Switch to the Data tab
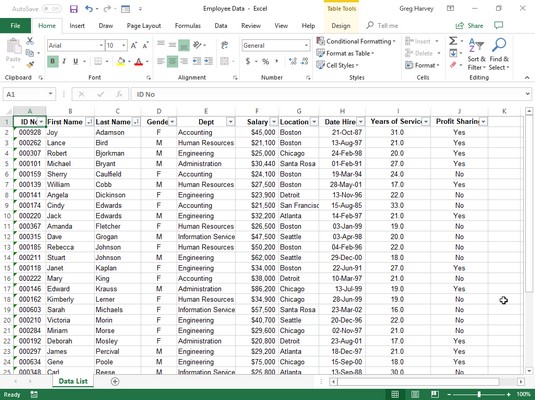This screenshot has height=400, width=535. click(221, 26)
